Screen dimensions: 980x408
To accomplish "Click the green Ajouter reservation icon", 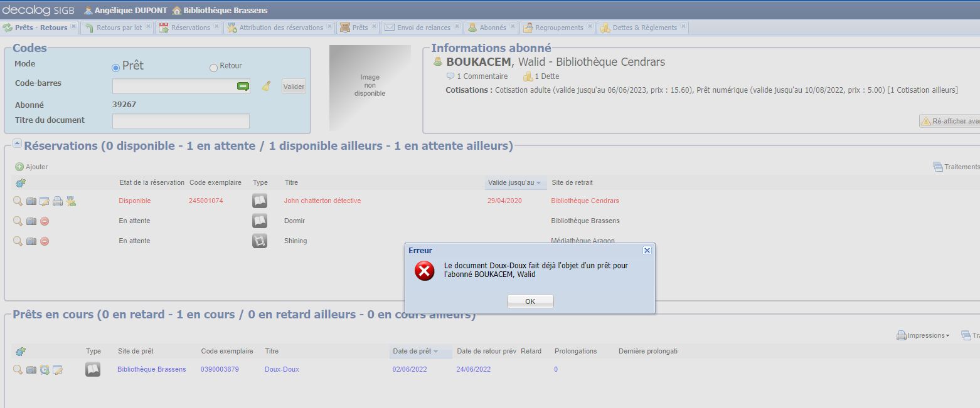I will point(19,167).
